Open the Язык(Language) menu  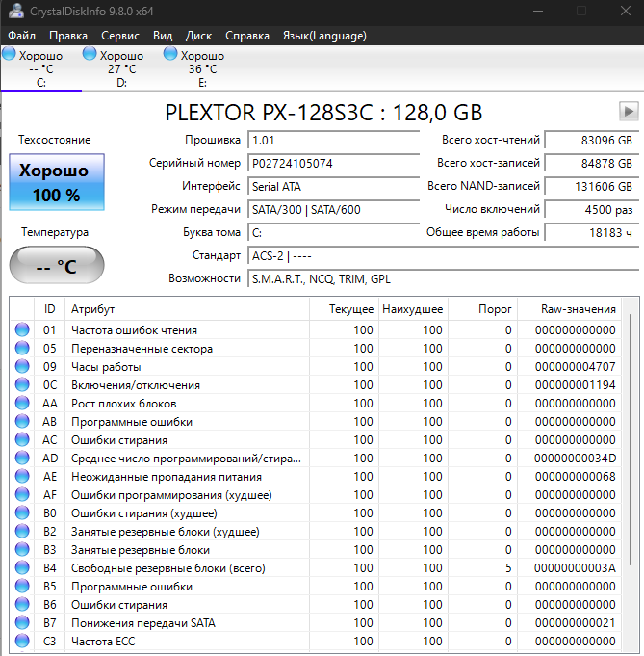click(324, 36)
